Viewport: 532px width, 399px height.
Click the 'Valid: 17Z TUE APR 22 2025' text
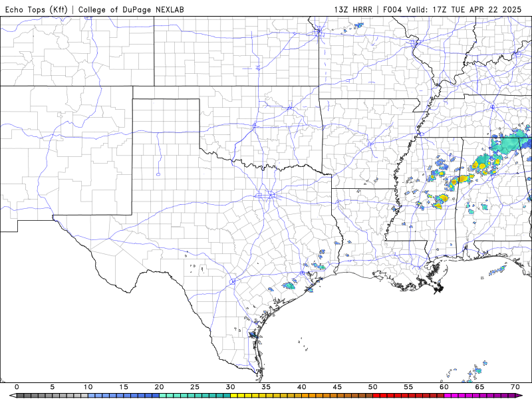click(x=464, y=9)
